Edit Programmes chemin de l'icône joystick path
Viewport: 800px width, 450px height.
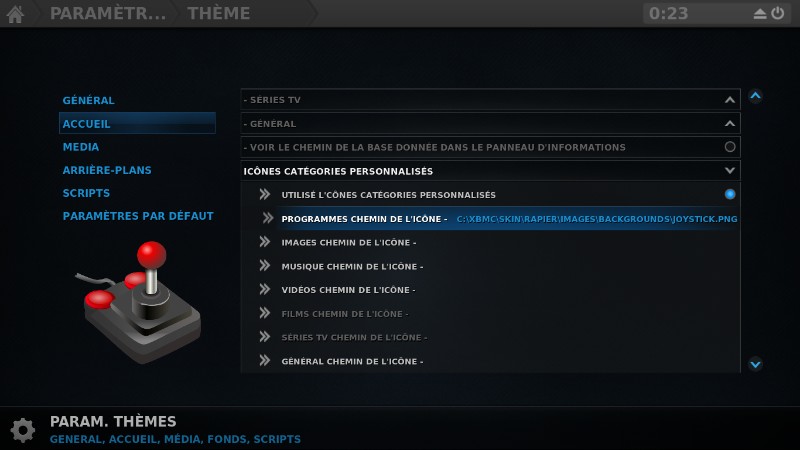point(508,218)
